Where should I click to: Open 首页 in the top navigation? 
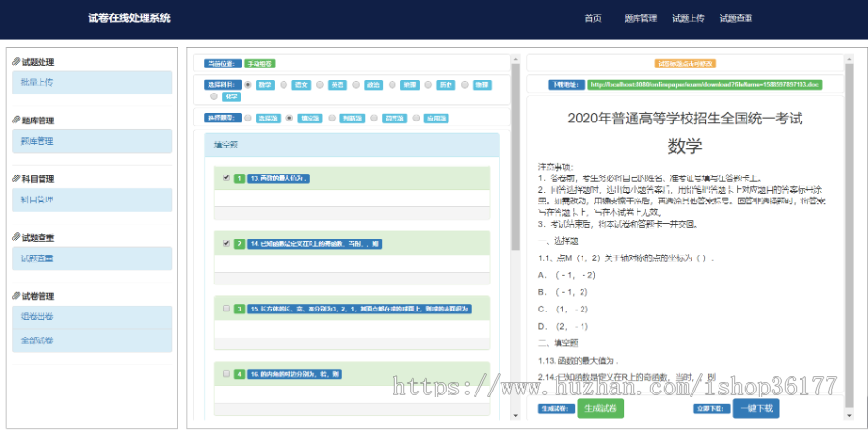tap(593, 19)
